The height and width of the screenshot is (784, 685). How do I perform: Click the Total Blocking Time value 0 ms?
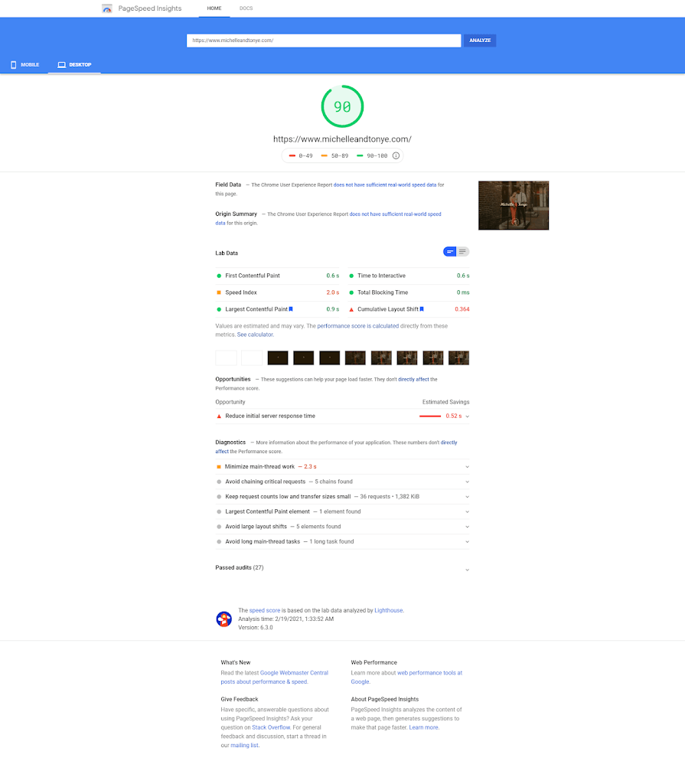coord(463,292)
